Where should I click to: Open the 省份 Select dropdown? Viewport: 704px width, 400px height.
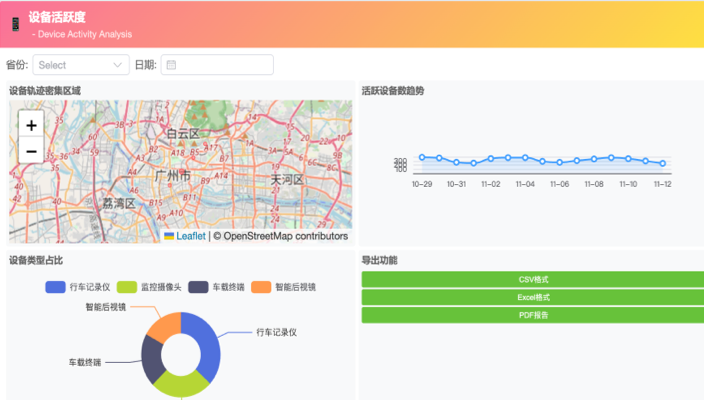(81, 65)
